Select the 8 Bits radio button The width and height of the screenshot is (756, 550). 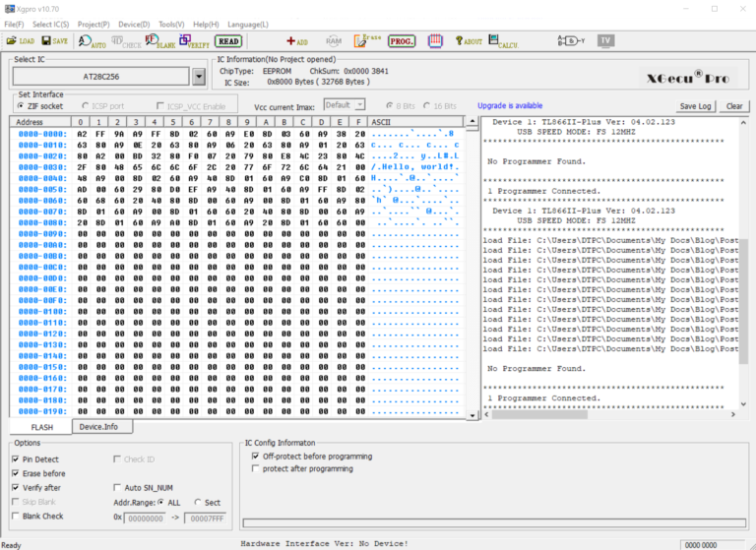pos(390,105)
